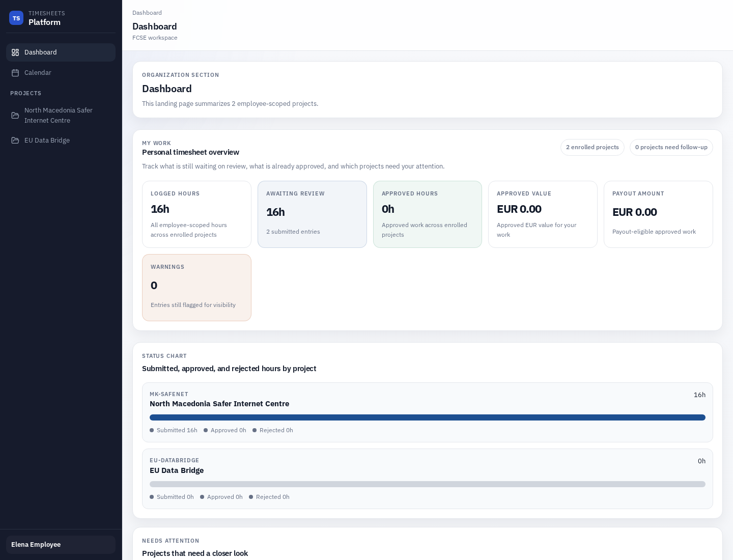Click the TS Platform logo icon

click(x=16, y=18)
